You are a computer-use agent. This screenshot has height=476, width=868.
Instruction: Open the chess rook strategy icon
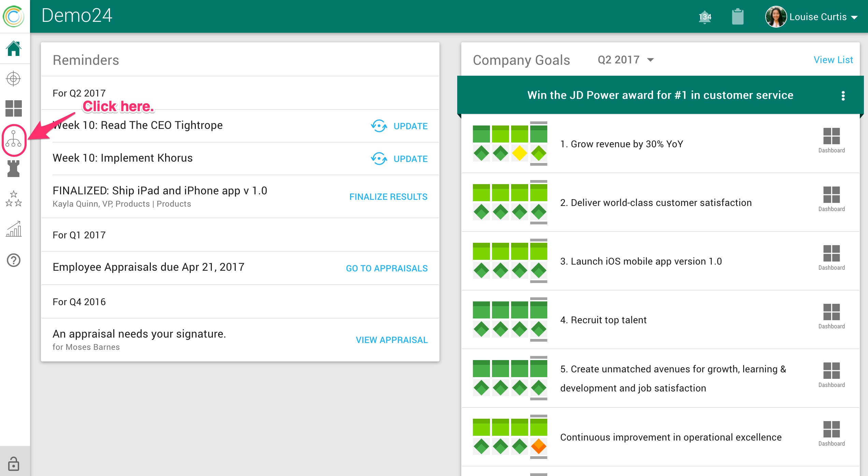click(x=14, y=168)
